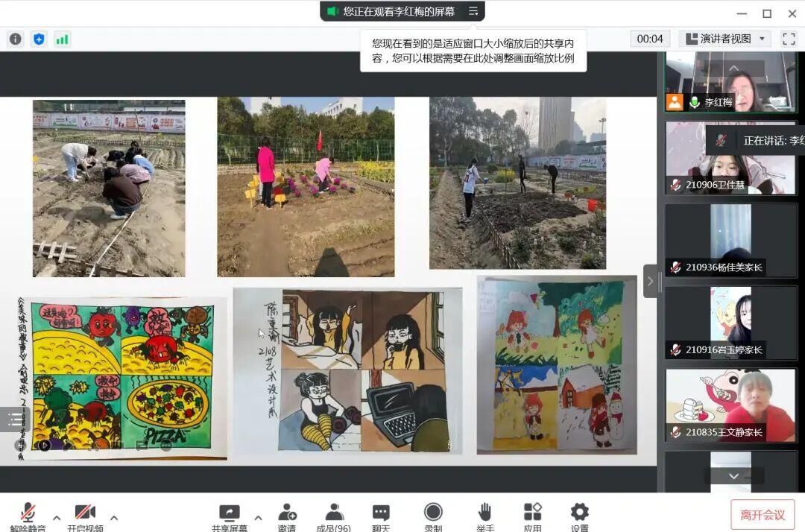This screenshot has height=532, width=805.
Task: Unmute the microphone (解除静音)
Action: [28, 515]
